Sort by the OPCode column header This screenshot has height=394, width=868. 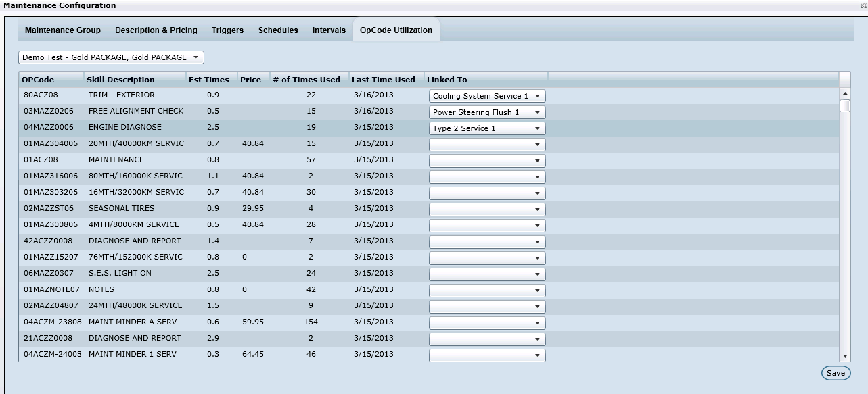tap(38, 80)
